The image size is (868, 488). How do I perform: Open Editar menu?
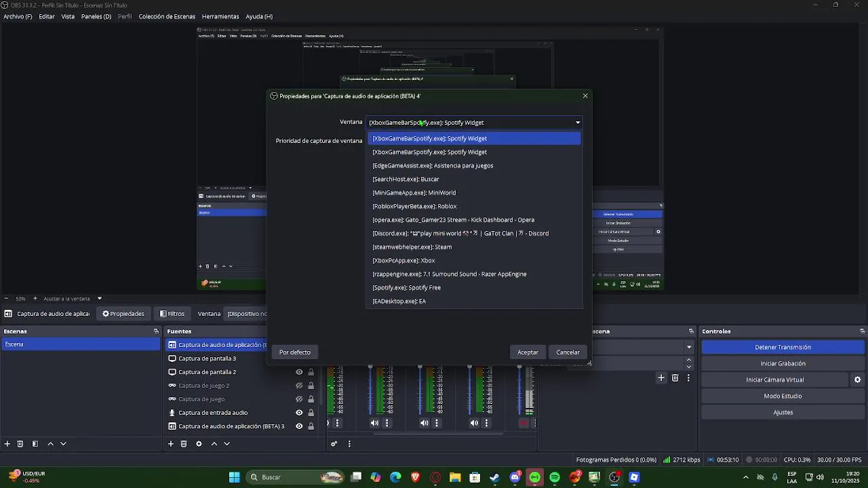(47, 16)
